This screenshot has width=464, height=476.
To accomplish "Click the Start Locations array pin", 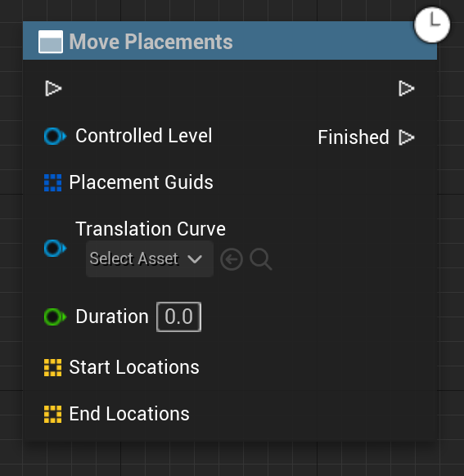I will (53, 367).
